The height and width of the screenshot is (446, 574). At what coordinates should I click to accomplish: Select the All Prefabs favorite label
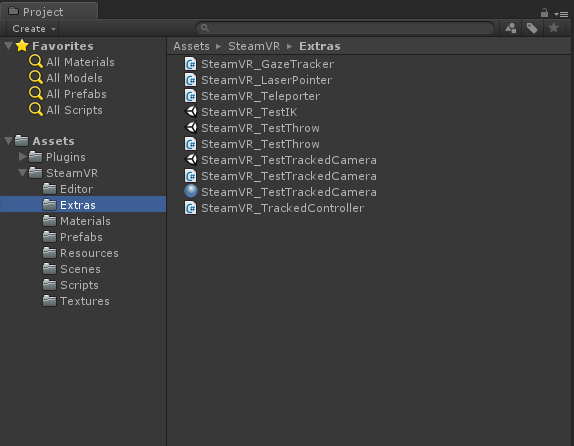[76, 94]
